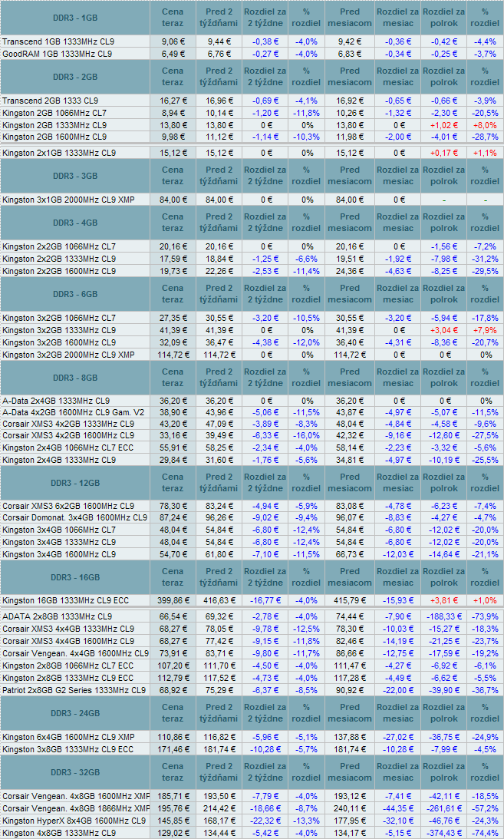Click the current price 9,06 € cell

[172, 41]
